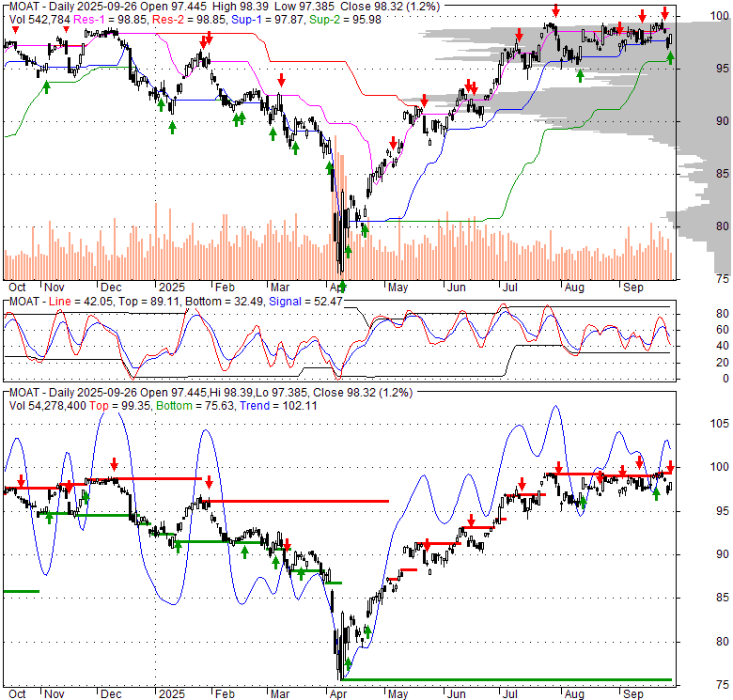Select the Sup-1 = 97.87 legend entry
733x700 pixels.
click(268, 20)
